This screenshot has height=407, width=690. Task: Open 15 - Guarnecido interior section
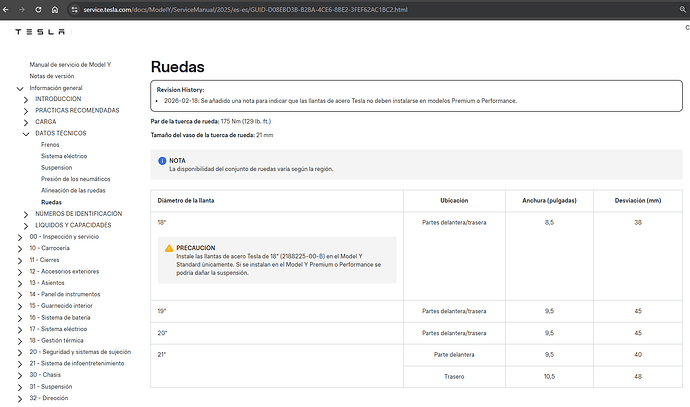[61, 306]
